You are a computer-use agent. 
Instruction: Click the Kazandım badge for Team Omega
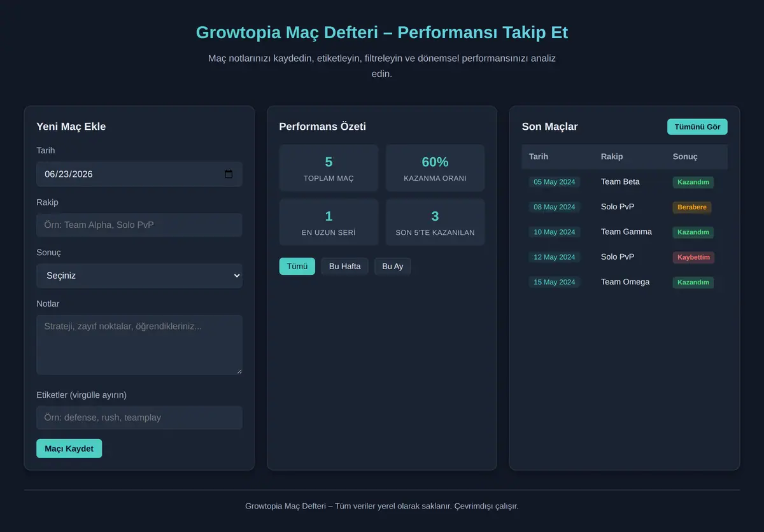(693, 282)
